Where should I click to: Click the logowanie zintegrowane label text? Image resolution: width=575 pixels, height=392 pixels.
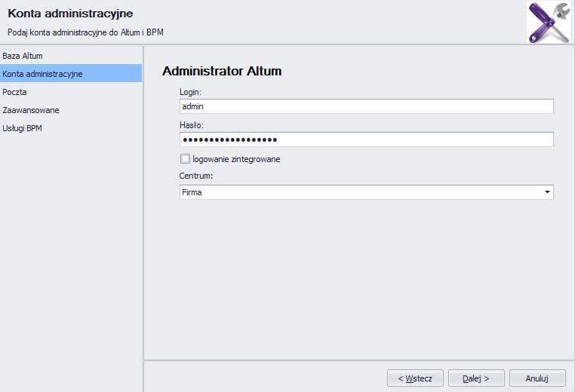pyautogui.click(x=236, y=159)
